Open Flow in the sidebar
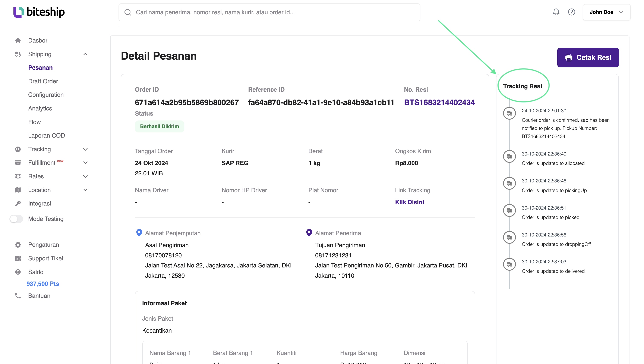 pyautogui.click(x=34, y=122)
